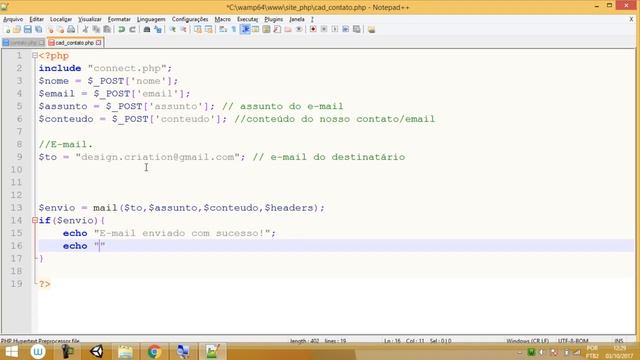Toggle the highlighted indent guide button

tap(245, 29)
